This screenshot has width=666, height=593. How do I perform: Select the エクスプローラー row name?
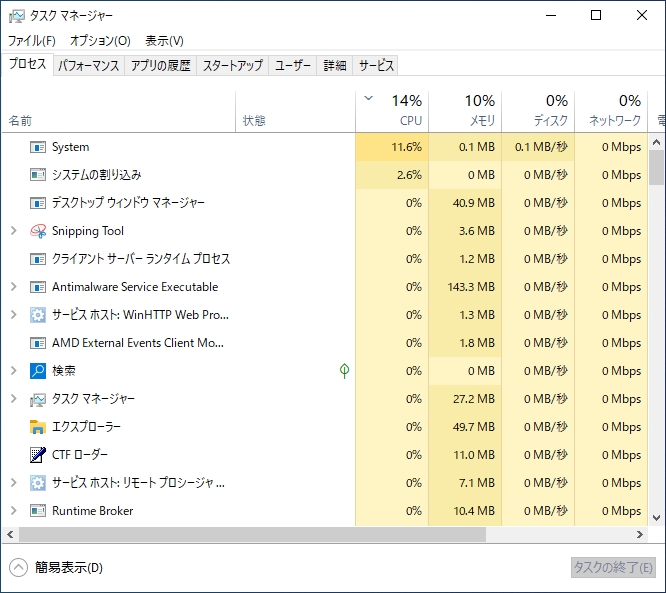pos(86,426)
